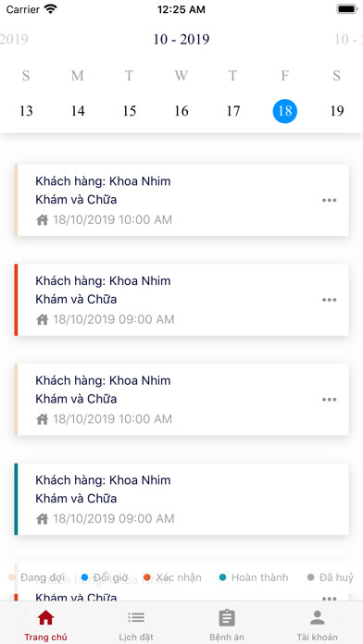Open the Tài khoản person icon
Viewport: 363px width, 644px height.
[x=317, y=617]
